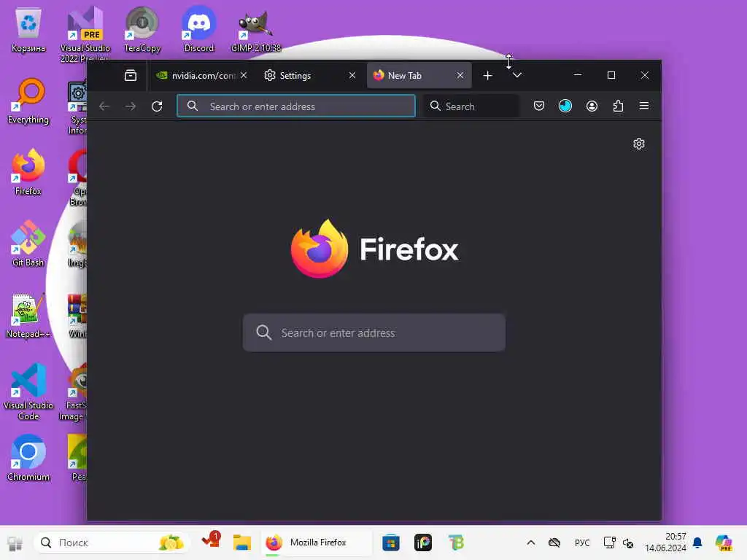Switch to the nvidia.com tab

pyautogui.click(x=202, y=75)
